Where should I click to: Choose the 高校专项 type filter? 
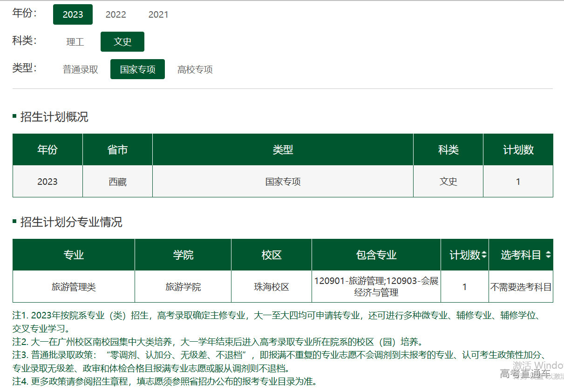click(195, 70)
